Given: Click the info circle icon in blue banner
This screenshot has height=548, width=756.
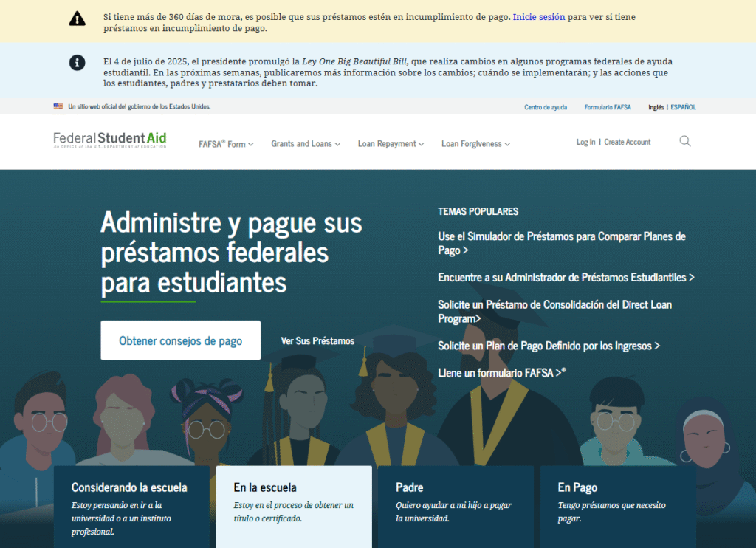Looking at the screenshot, I should coord(77,63).
